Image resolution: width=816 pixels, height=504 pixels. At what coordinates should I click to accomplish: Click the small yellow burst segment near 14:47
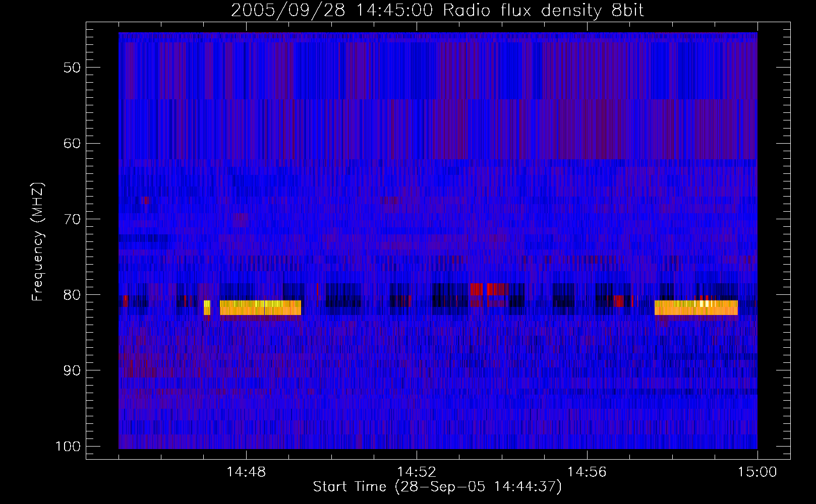[207, 308]
